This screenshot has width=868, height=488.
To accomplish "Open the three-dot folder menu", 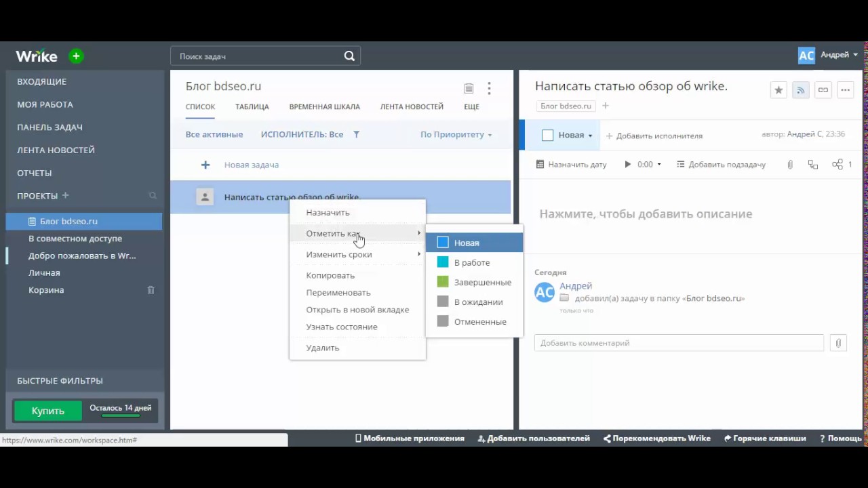I will pos(489,88).
